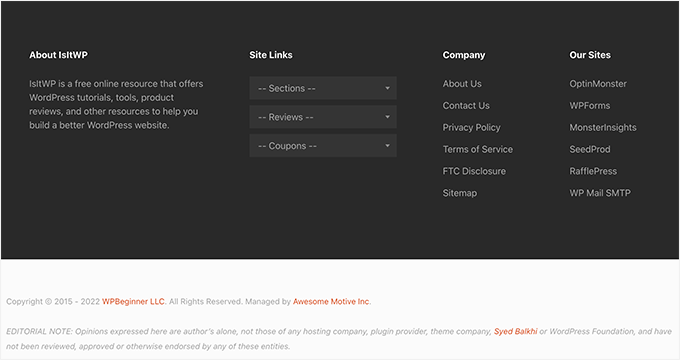Screen dimensions: 680x360
Task: Visit the WP Mail SMTP site
Action: pos(600,193)
